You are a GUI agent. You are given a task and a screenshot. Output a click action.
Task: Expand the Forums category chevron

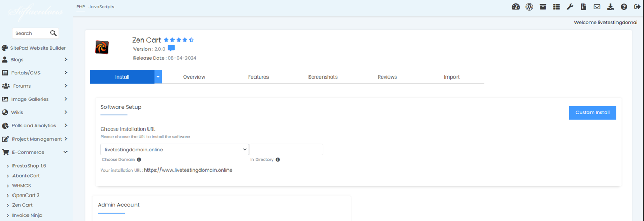click(66, 86)
